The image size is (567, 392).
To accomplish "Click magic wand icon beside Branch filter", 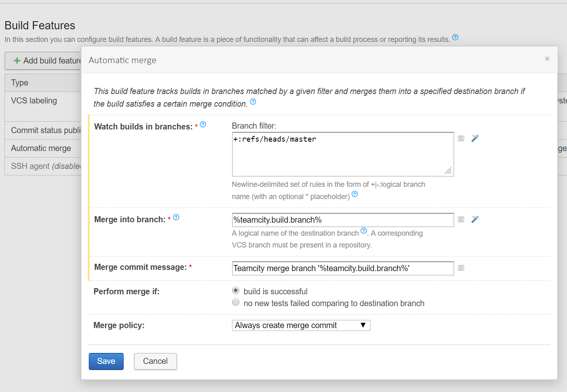I will pyautogui.click(x=475, y=138).
